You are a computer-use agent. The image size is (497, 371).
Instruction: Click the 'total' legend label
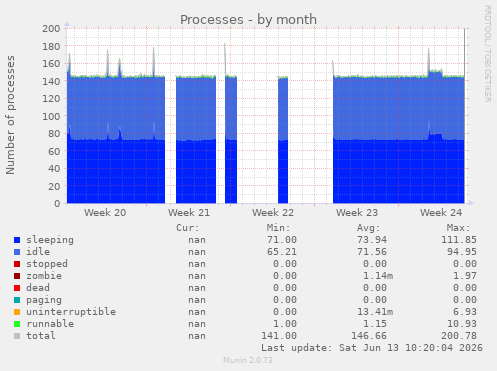click(41, 335)
